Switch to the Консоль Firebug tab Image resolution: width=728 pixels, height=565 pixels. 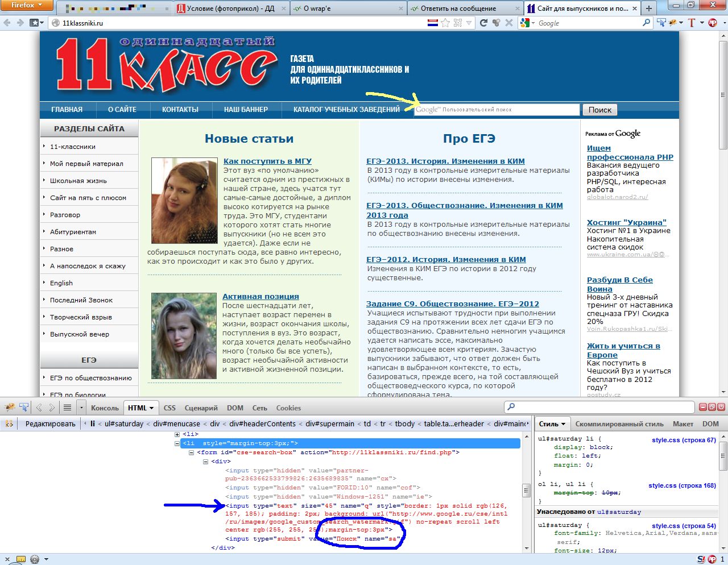tap(105, 408)
